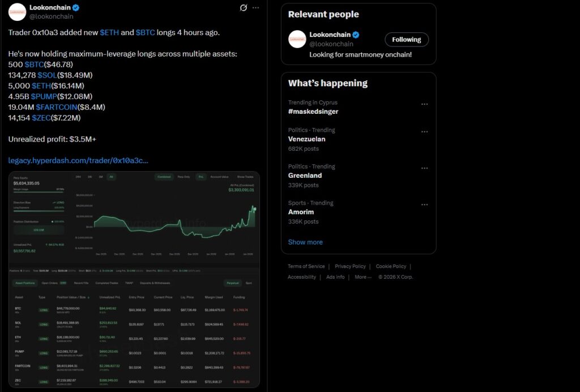Open more options for the Amorim trend
This screenshot has height=392, width=580.
(x=425, y=204)
